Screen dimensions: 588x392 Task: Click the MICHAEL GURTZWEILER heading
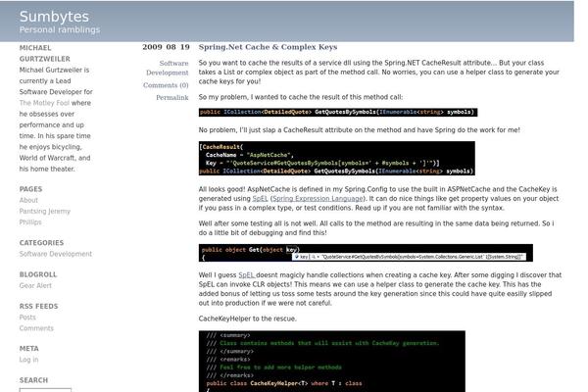(x=44, y=53)
